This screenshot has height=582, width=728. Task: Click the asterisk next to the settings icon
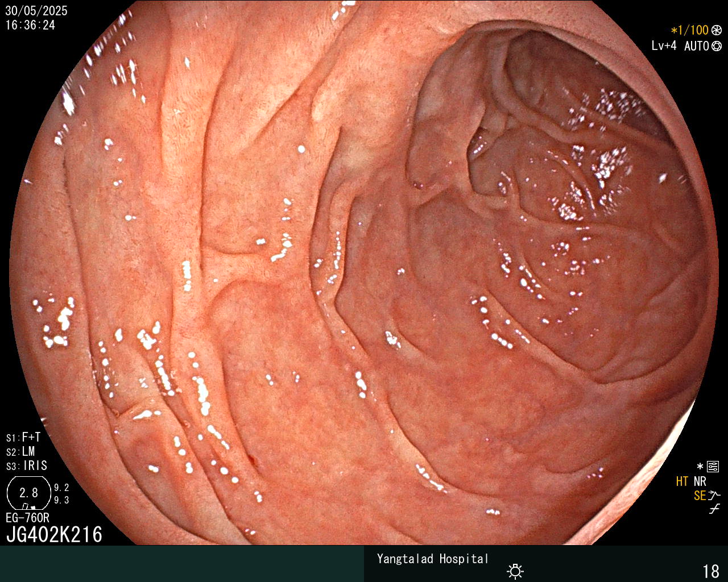click(x=700, y=467)
